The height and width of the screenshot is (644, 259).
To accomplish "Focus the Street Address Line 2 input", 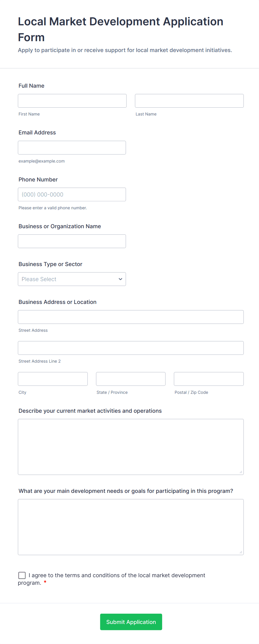I will (x=131, y=348).
